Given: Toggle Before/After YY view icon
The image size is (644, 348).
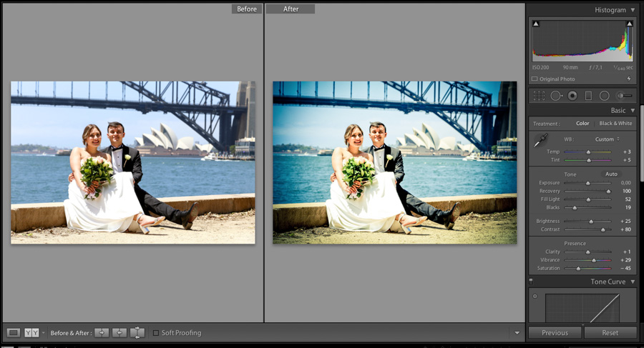Looking at the screenshot, I should (x=31, y=332).
